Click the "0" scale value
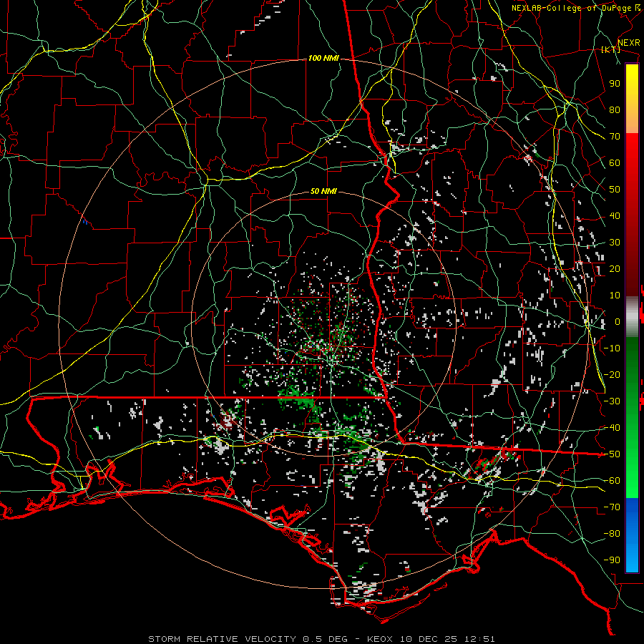Viewport: 644px width, 644px height. pyautogui.click(x=618, y=322)
